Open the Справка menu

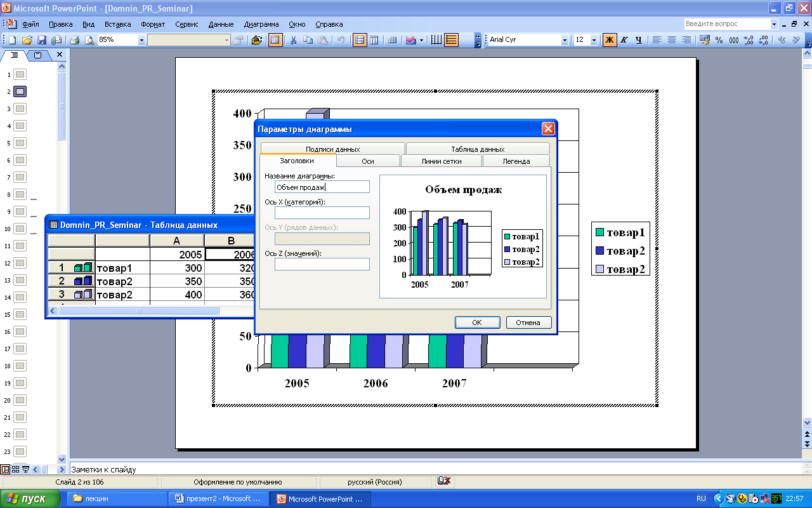pos(329,24)
